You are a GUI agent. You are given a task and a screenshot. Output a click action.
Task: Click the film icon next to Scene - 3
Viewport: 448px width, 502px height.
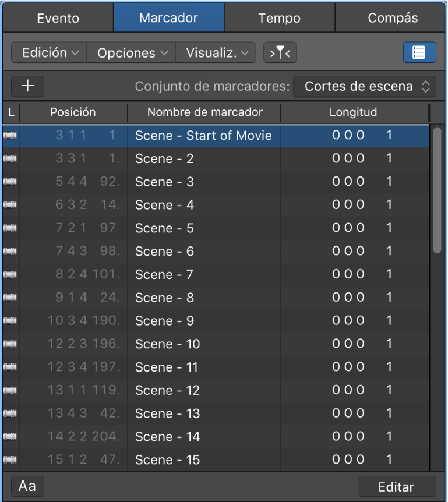10,182
